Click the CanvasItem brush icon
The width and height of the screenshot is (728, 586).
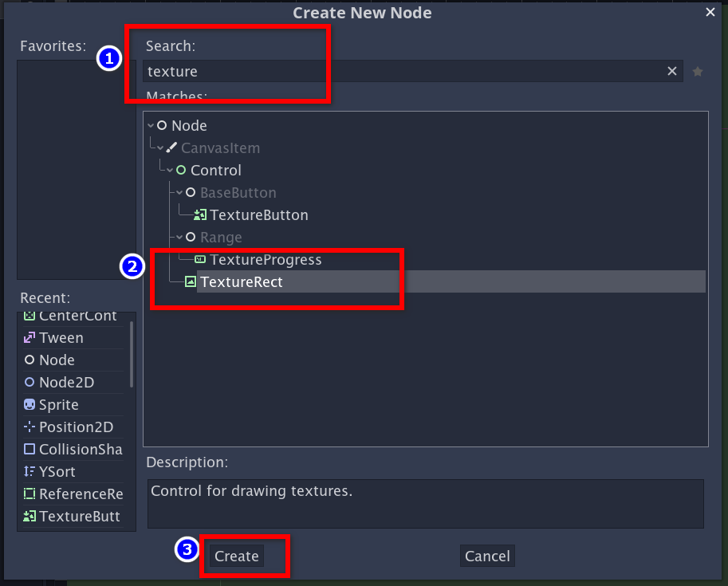171,147
